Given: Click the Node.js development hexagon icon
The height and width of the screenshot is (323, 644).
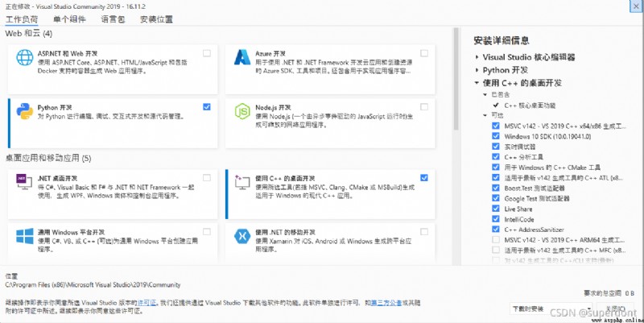Looking at the screenshot, I should coord(242,111).
